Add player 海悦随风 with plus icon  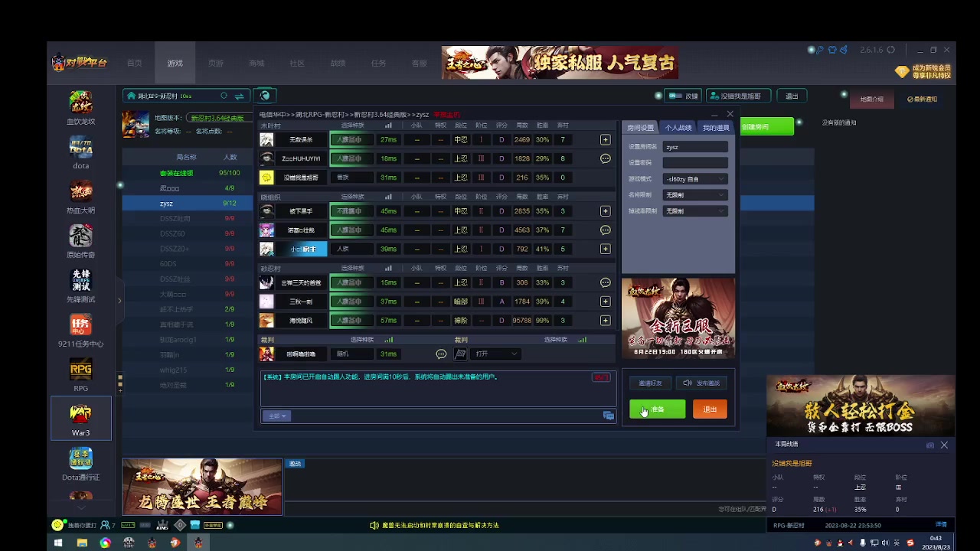coord(605,321)
